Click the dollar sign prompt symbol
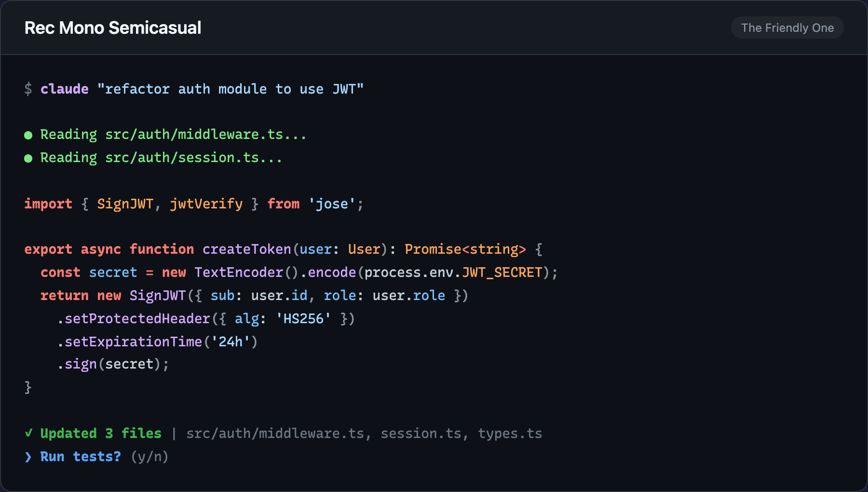 tap(28, 89)
